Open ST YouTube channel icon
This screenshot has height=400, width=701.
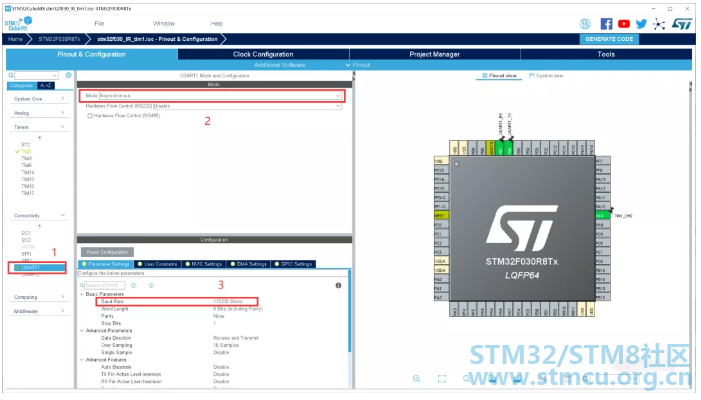[x=624, y=24]
